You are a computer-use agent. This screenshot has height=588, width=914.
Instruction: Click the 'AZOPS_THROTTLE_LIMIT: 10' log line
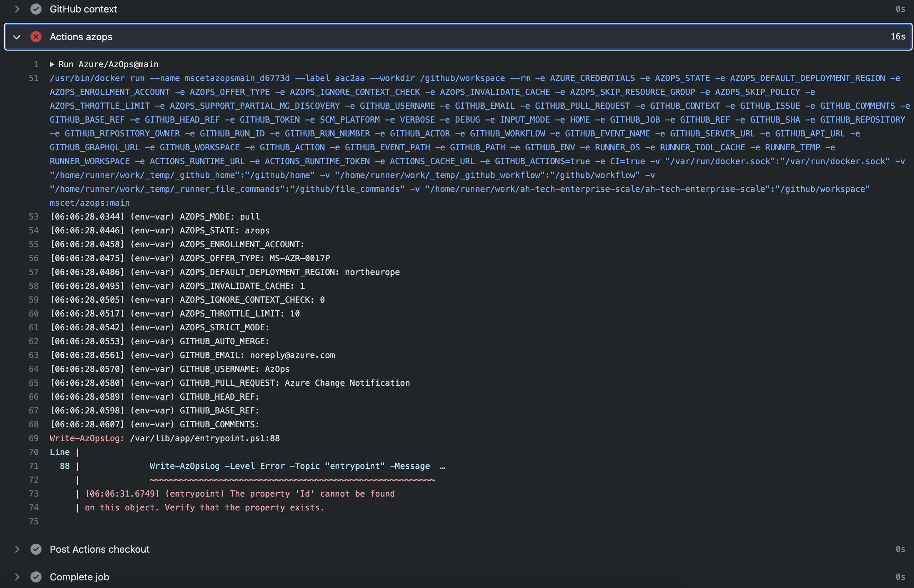point(175,313)
